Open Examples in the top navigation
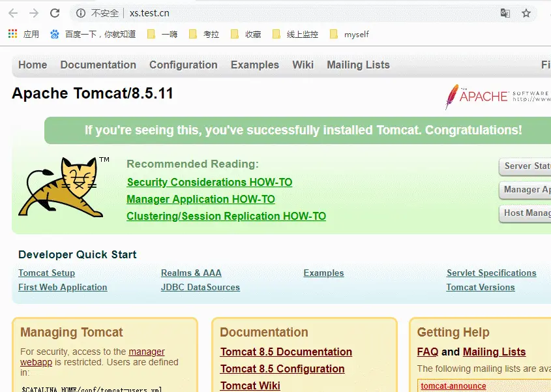Image resolution: width=551 pixels, height=392 pixels. pos(255,65)
